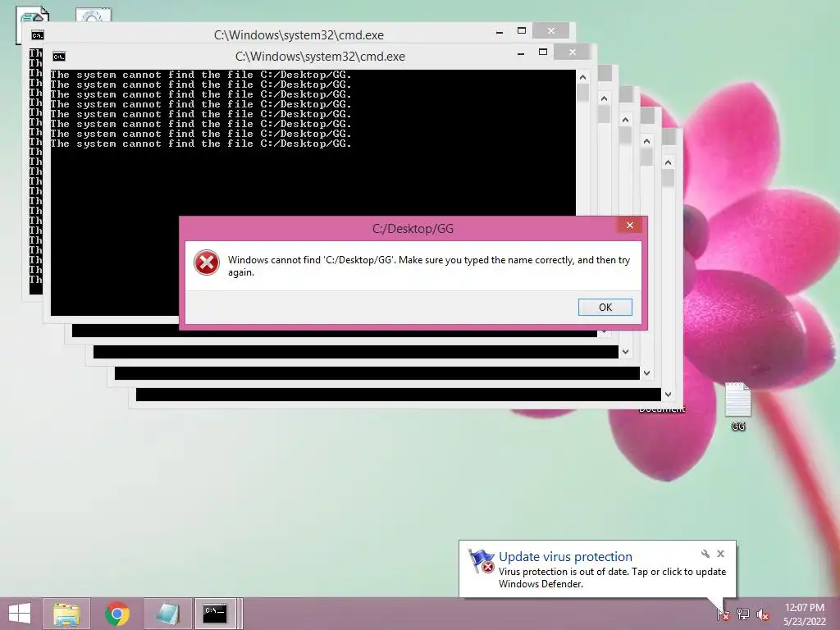Screen dimensions: 840x630
Task: Maximize the front cmd.exe window
Action: tap(543, 52)
